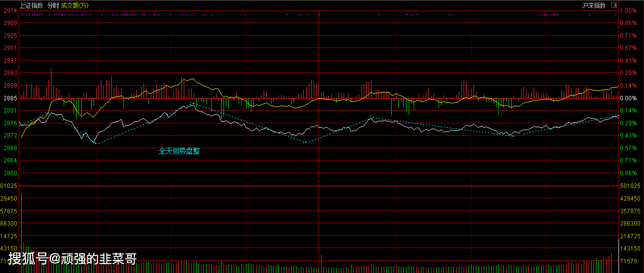Click the 全天弱势盘整 chart annotation
The width and height of the screenshot is (644, 273).
pos(179,151)
